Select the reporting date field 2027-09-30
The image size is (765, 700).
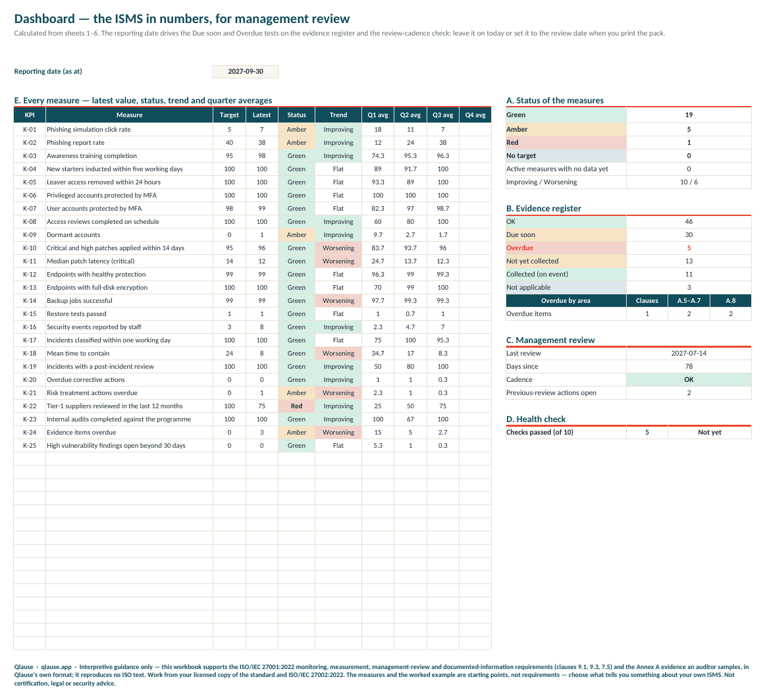(246, 71)
